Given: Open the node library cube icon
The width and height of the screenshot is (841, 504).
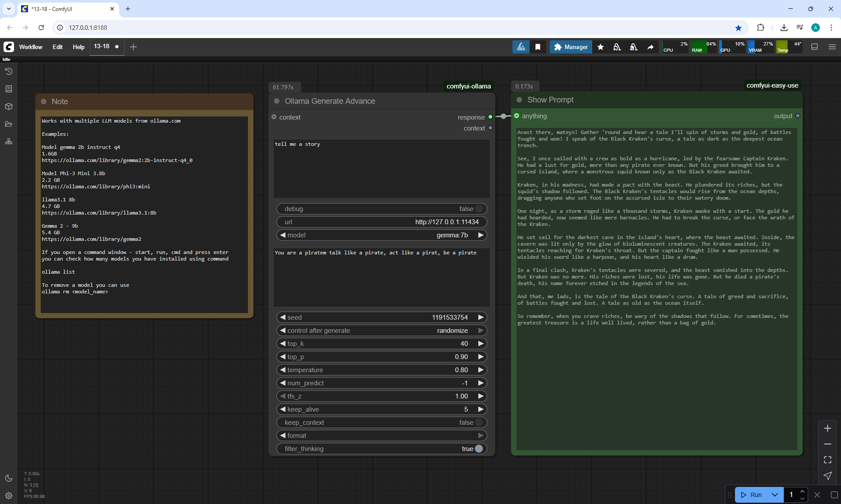Looking at the screenshot, I should (9, 106).
